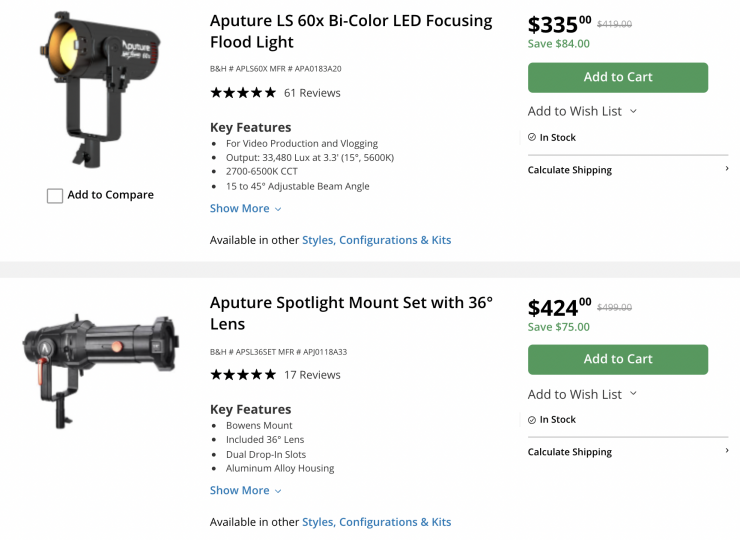The image size is (740, 540).
Task: Click Styles, Configurations & Kits link for LS 60x
Action: click(376, 240)
